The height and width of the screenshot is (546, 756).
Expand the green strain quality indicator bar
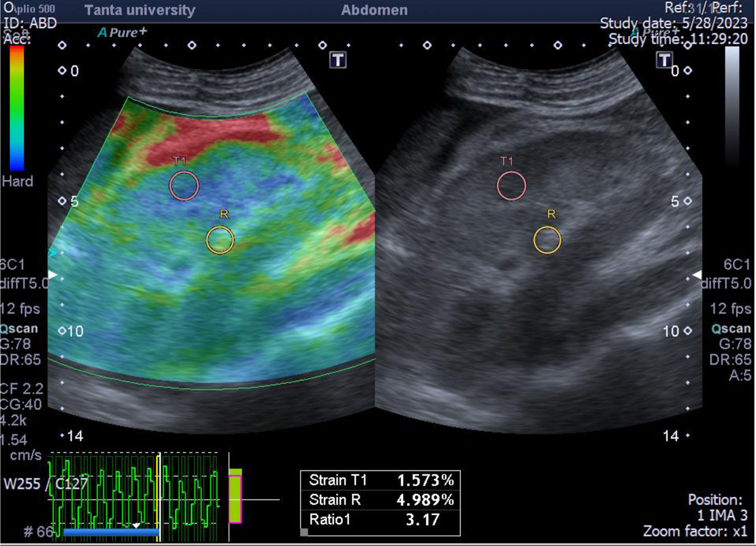[235, 496]
